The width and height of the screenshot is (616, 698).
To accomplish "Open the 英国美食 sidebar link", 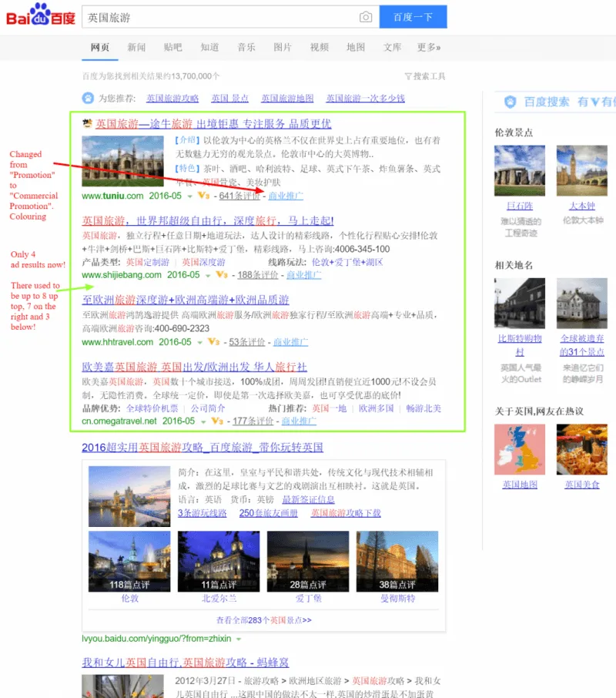I will click(582, 485).
